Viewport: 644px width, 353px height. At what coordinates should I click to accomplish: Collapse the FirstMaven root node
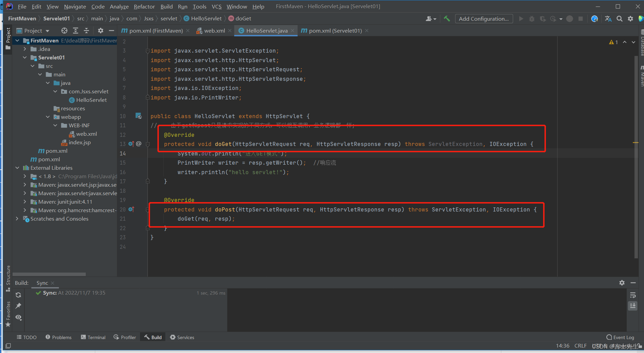coord(17,40)
